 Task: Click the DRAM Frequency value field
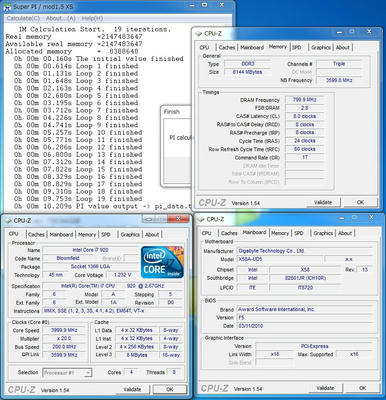[x=305, y=100]
